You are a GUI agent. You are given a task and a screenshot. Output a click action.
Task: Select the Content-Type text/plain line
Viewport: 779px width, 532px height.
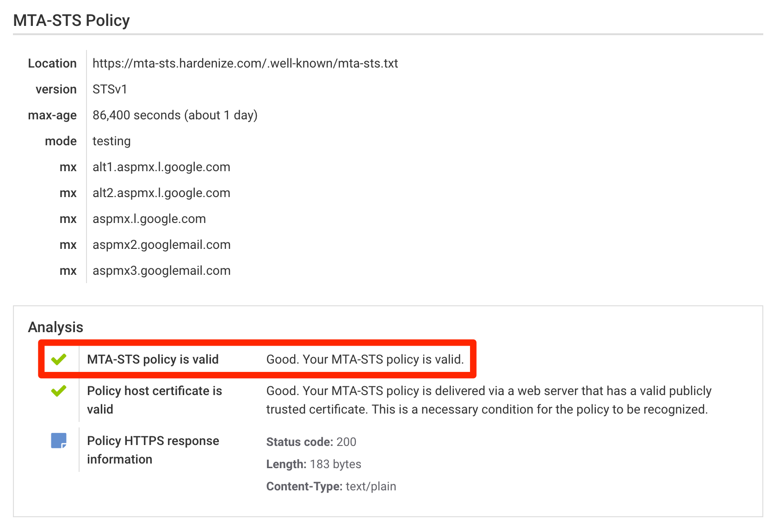[331, 486]
